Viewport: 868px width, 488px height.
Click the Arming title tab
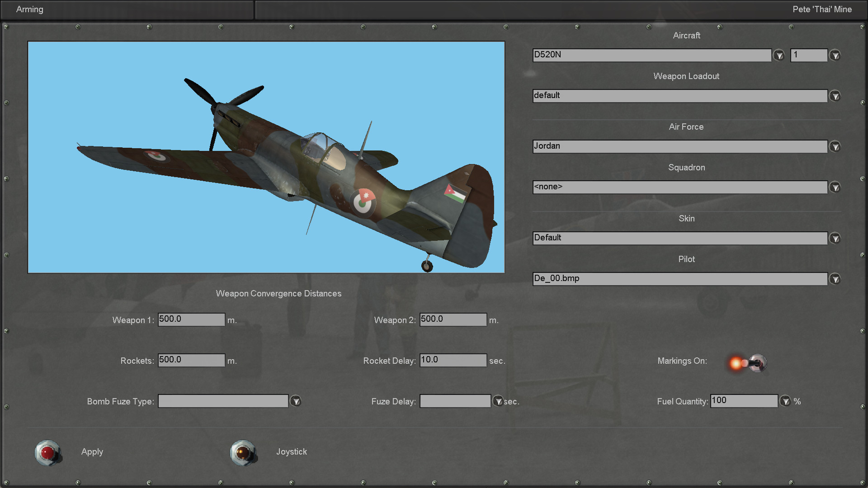[30, 9]
